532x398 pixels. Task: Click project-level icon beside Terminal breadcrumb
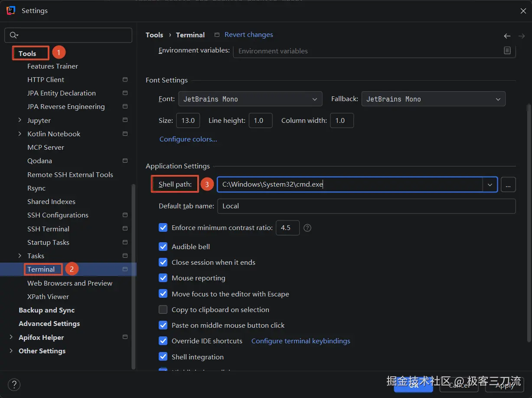[217, 35]
